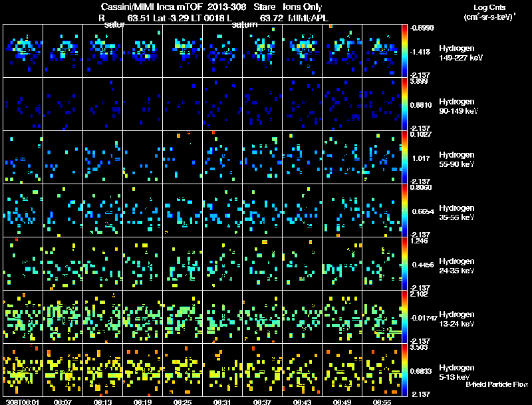Viewport: 532px width, 405px height.
Task: Click the '63.72' L value in the header
Action: click(271, 18)
